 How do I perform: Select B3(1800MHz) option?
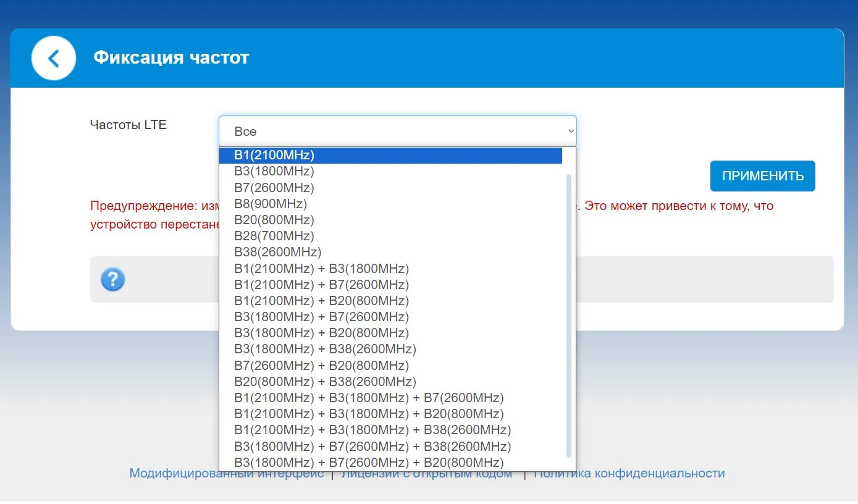[274, 171]
